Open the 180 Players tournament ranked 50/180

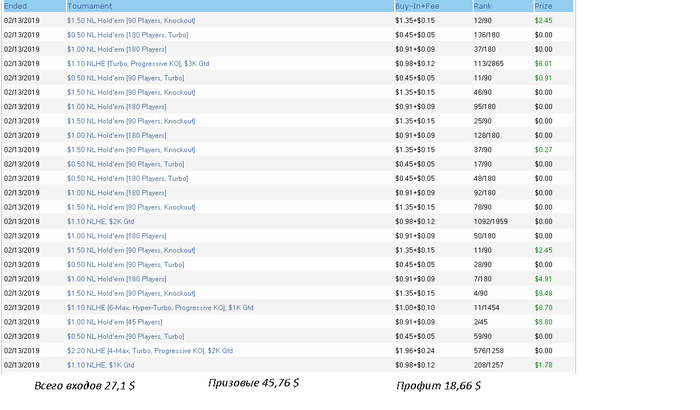click(117, 236)
